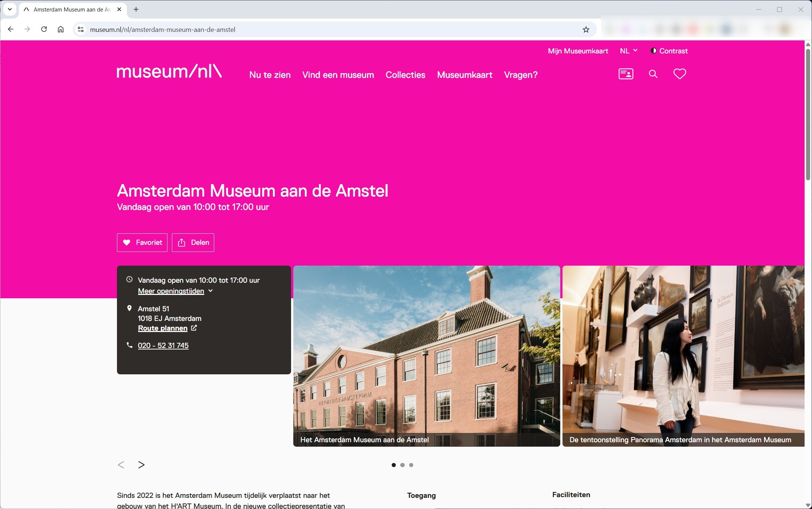
Task: Select third carousel dot indicator
Action: click(411, 465)
